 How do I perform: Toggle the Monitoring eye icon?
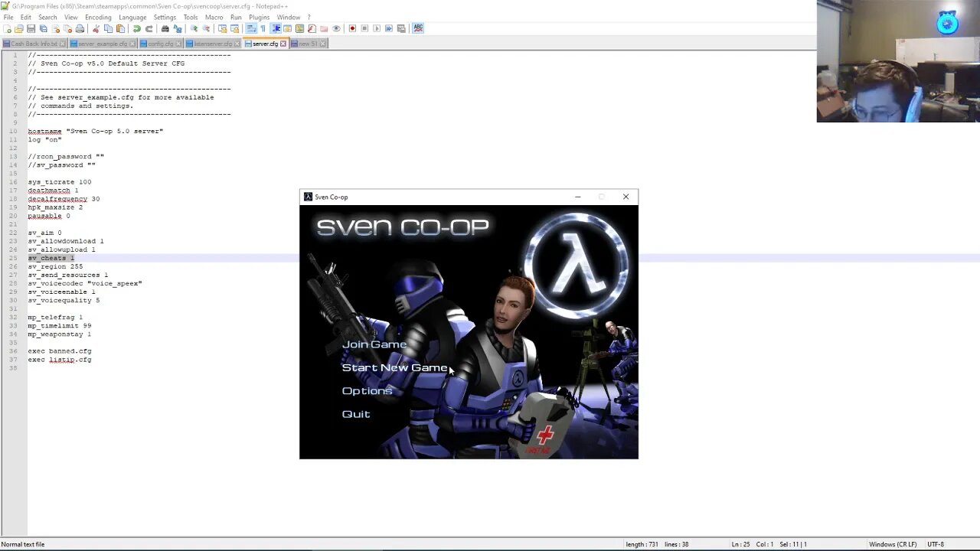pyautogui.click(x=336, y=28)
